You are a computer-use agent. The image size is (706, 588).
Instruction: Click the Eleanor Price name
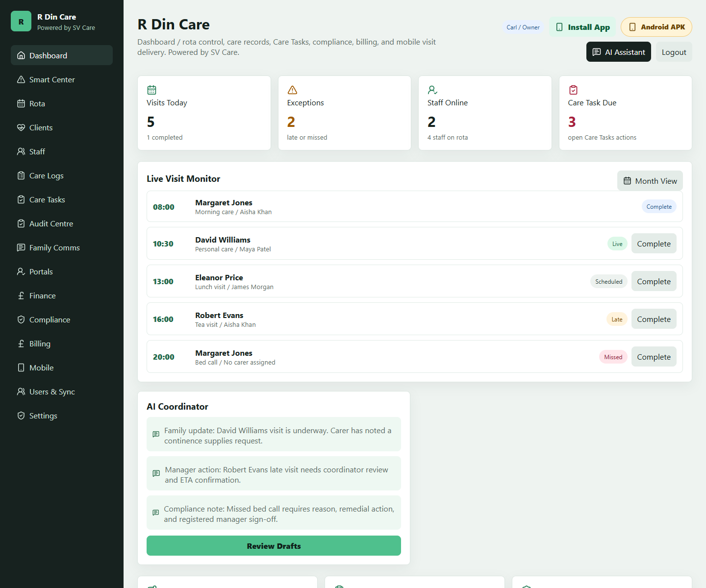219,277
